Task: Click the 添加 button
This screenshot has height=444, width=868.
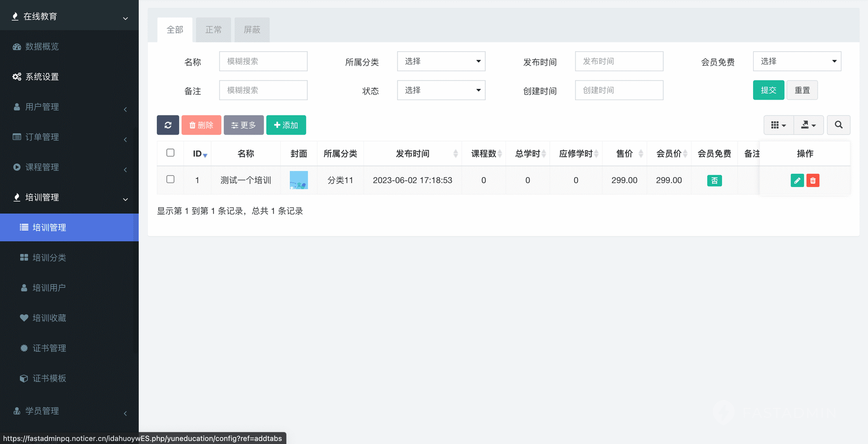Action: point(286,125)
